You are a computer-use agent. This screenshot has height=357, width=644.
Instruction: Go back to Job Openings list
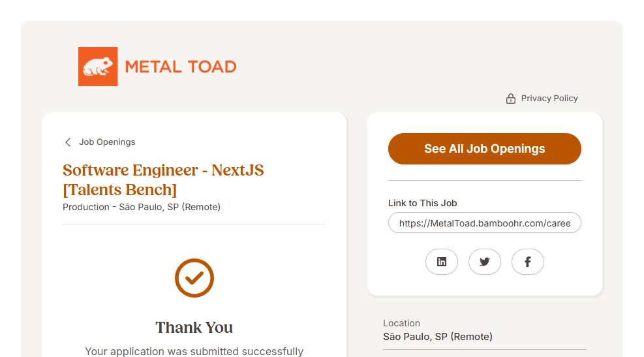[x=107, y=142]
